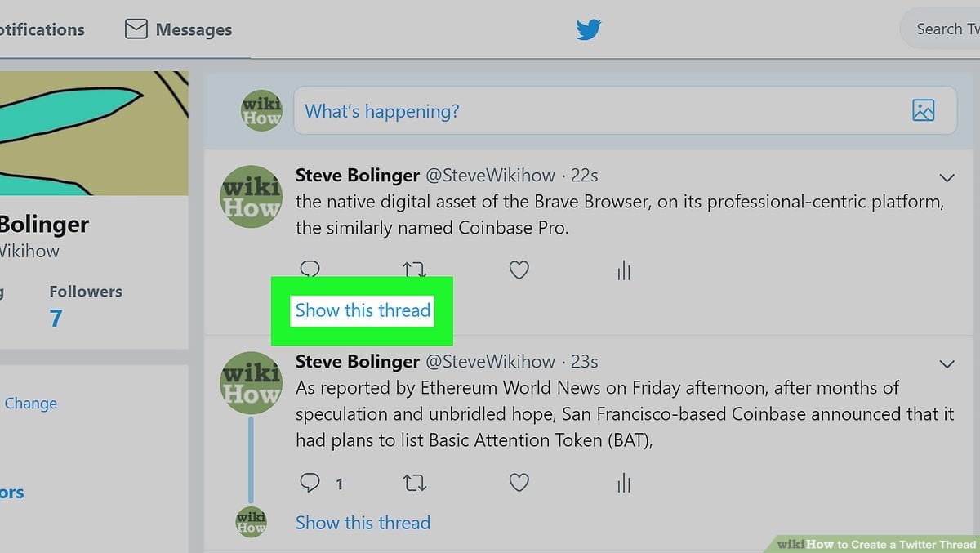Reply to the Ethereum World News tweet
The image size is (980, 553).
pyautogui.click(x=310, y=484)
